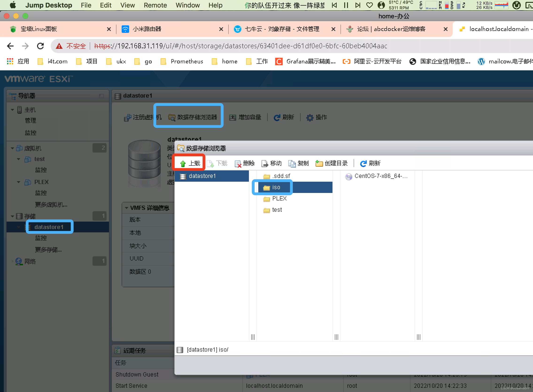Click the Move (移动) toolbar icon
Screen dimensions: 533x392
click(265, 164)
